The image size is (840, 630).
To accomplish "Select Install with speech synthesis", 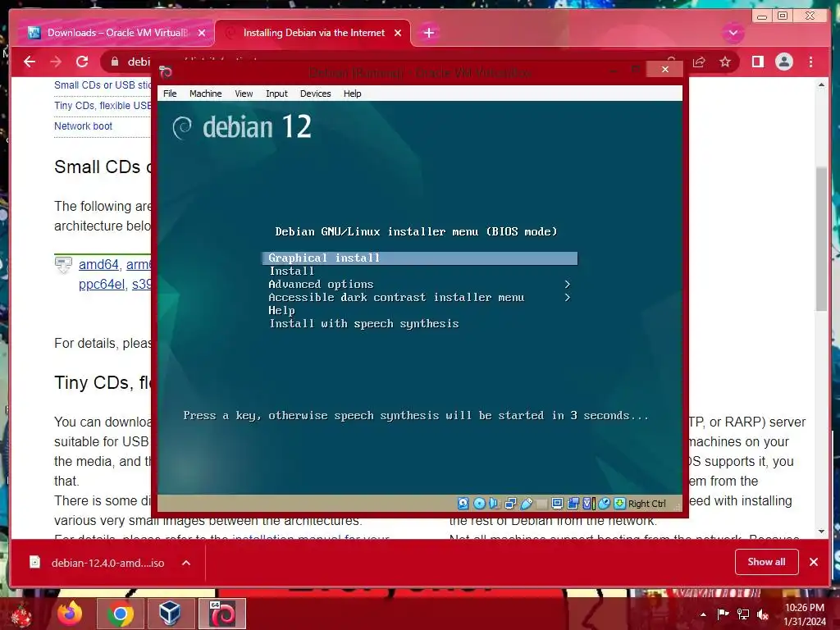I will (x=363, y=323).
